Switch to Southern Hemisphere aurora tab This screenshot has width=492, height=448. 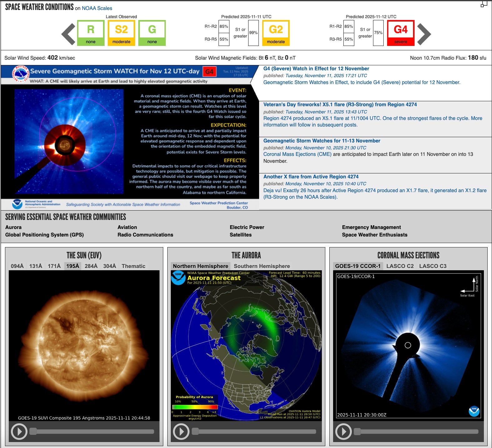(x=262, y=266)
